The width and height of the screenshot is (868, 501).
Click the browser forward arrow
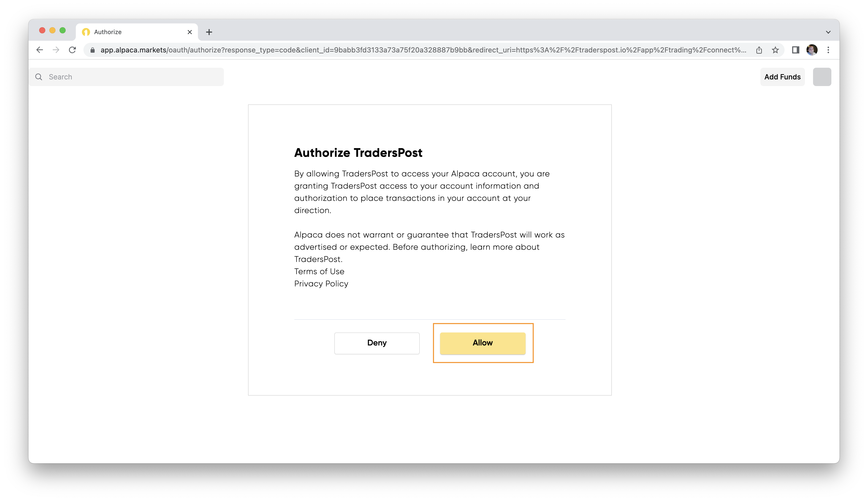tap(56, 50)
